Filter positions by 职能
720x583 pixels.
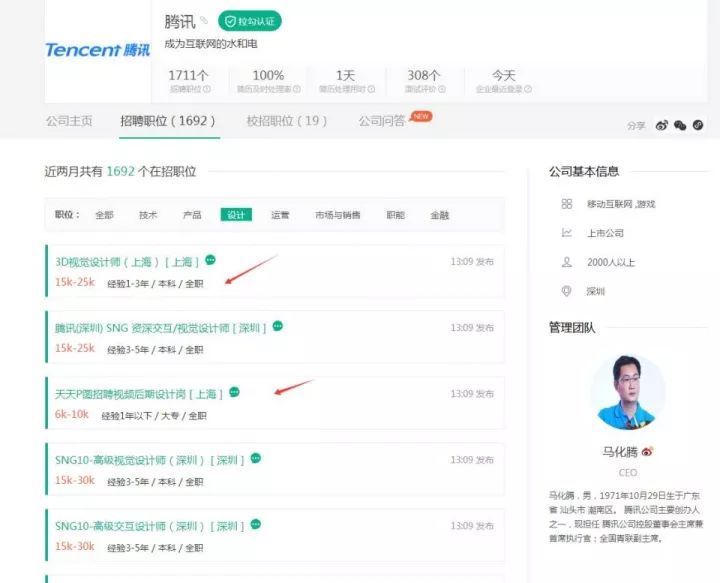click(x=395, y=215)
